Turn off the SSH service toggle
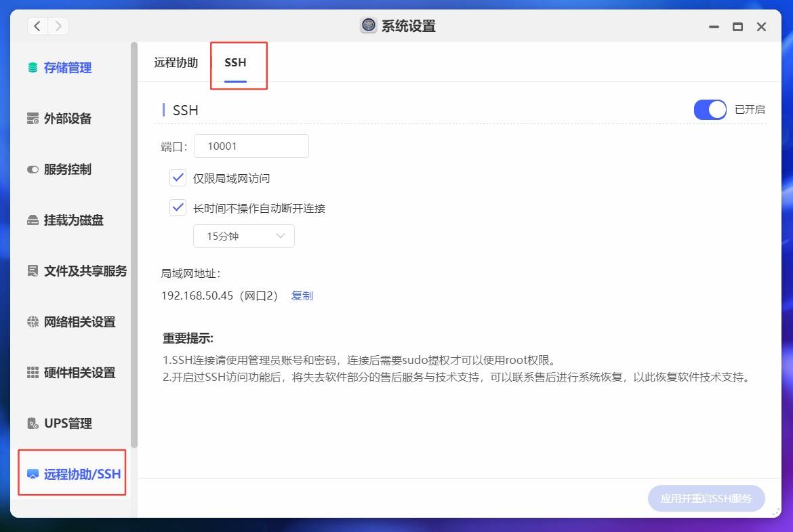Screen dimensions: 793x532 [x=709, y=109]
